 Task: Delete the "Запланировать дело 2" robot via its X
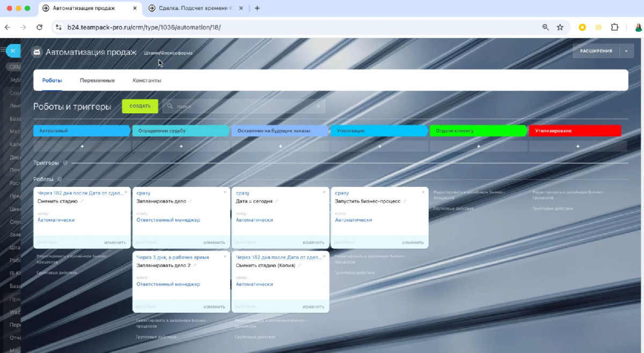pyautogui.click(x=225, y=256)
